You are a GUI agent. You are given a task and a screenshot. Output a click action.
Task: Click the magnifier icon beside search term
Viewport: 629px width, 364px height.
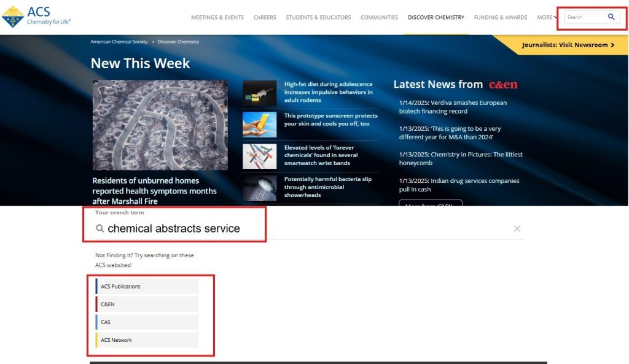coord(100,228)
